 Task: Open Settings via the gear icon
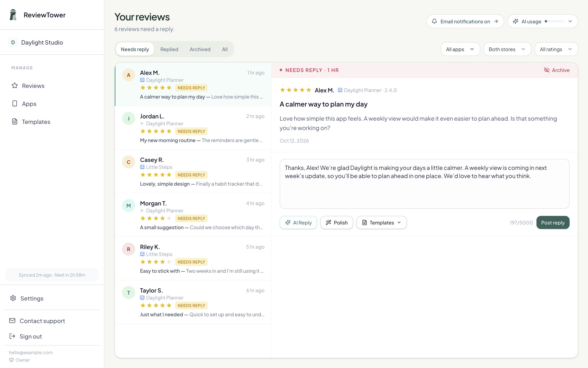point(13,298)
